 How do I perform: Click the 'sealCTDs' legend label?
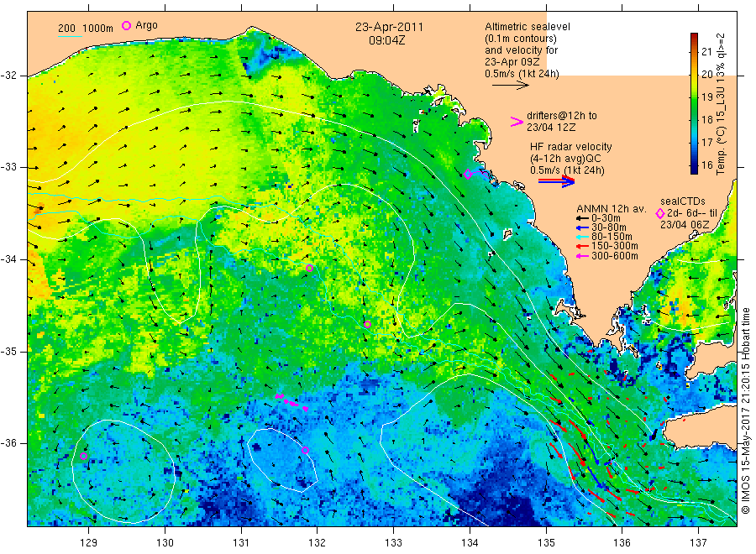(683, 201)
